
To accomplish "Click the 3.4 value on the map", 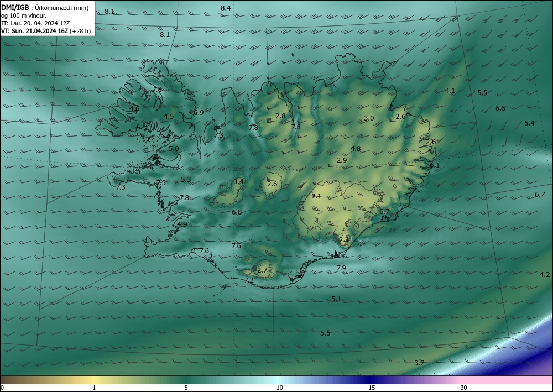I will pyautogui.click(x=238, y=182).
